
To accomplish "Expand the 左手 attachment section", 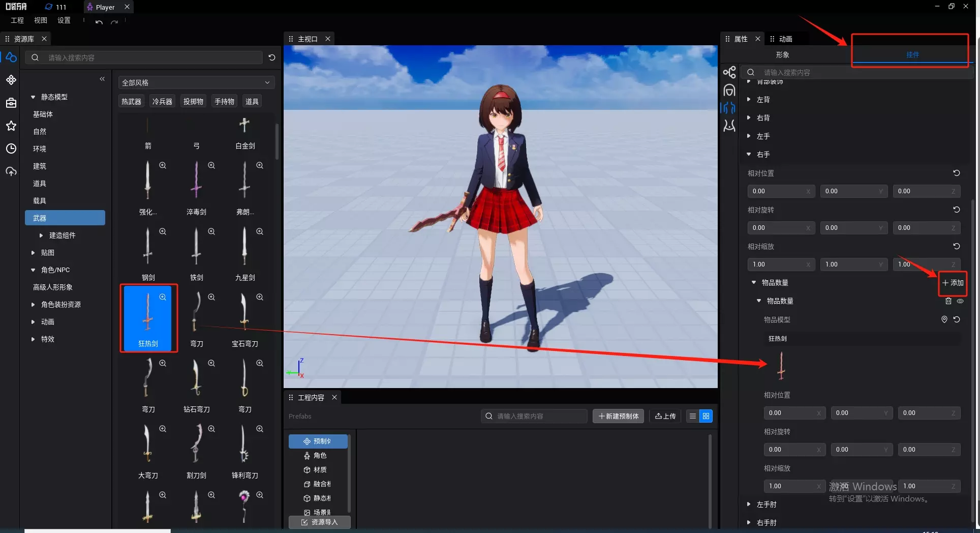I will click(749, 136).
